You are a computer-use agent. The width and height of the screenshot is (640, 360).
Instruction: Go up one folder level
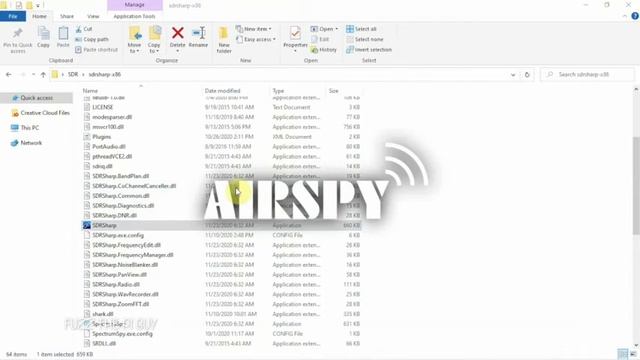pyautogui.click(x=43, y=75)
